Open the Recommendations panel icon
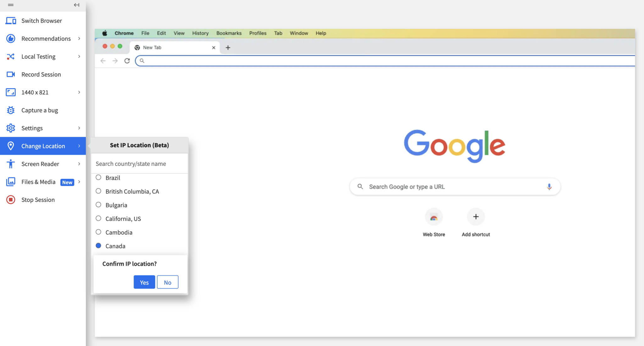This screenshot has height=346, width=644. (x=11, y=38)
